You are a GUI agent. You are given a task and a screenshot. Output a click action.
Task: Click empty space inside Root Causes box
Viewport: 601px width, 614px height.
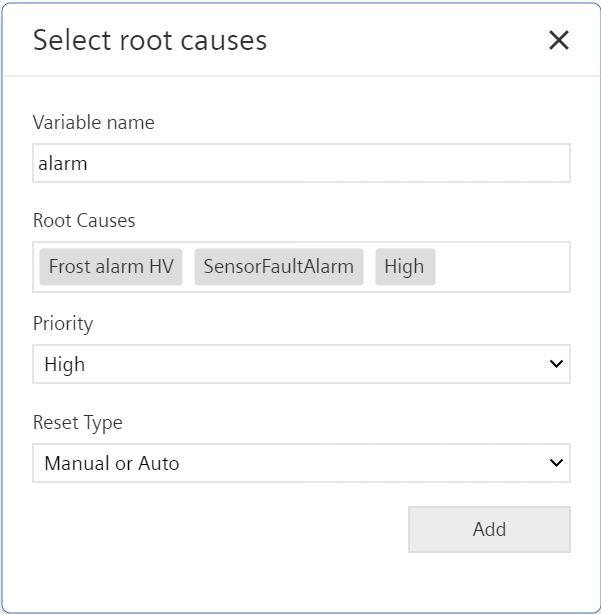pyautogui.click(x=502, y=267)
